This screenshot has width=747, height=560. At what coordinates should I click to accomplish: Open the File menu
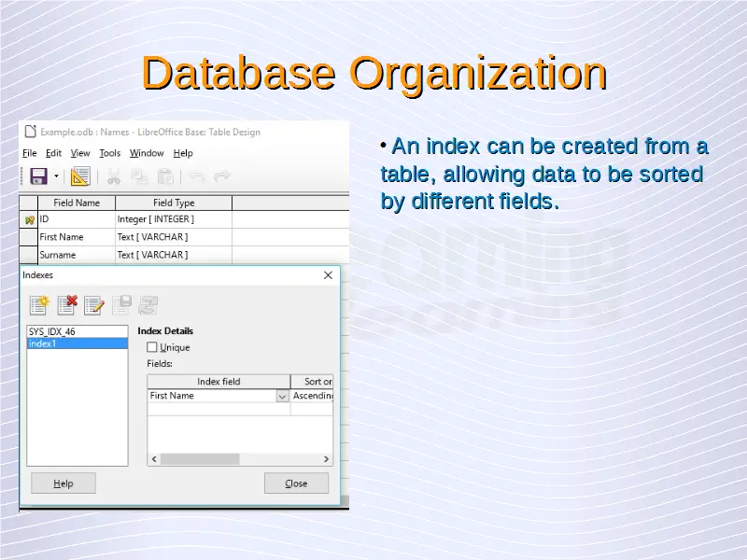[x=29, y=153]
